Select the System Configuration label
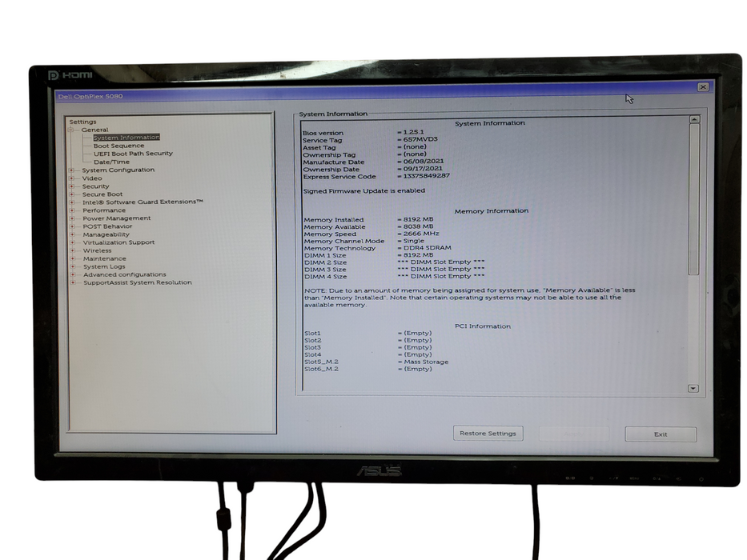This screenshot has width=747, height=560. pos(118,170)
